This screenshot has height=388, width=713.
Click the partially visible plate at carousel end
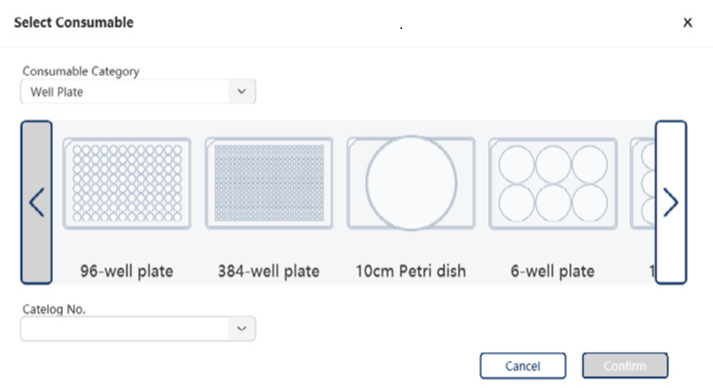(643, 183)
